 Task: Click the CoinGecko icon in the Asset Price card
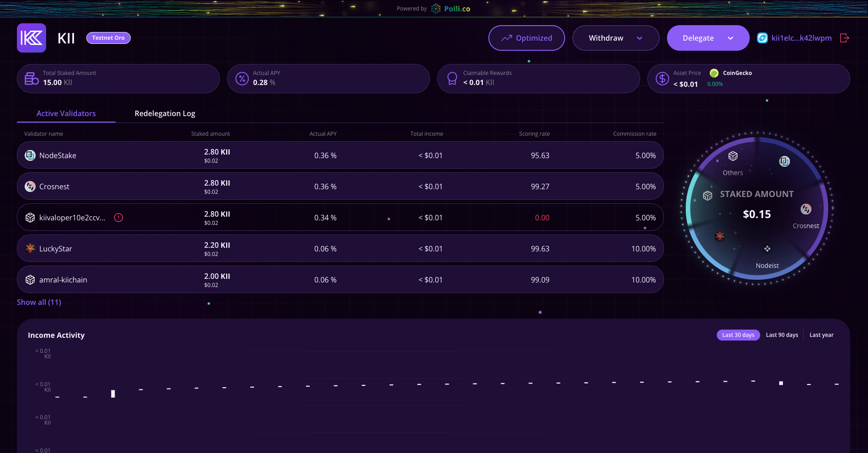(714, 73)
